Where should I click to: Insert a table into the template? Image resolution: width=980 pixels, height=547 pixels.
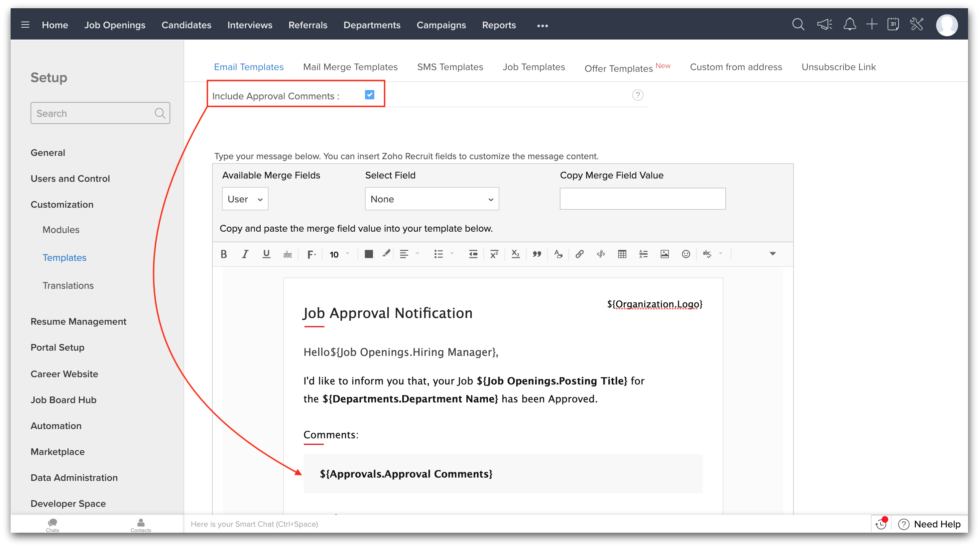pos(622,254)
